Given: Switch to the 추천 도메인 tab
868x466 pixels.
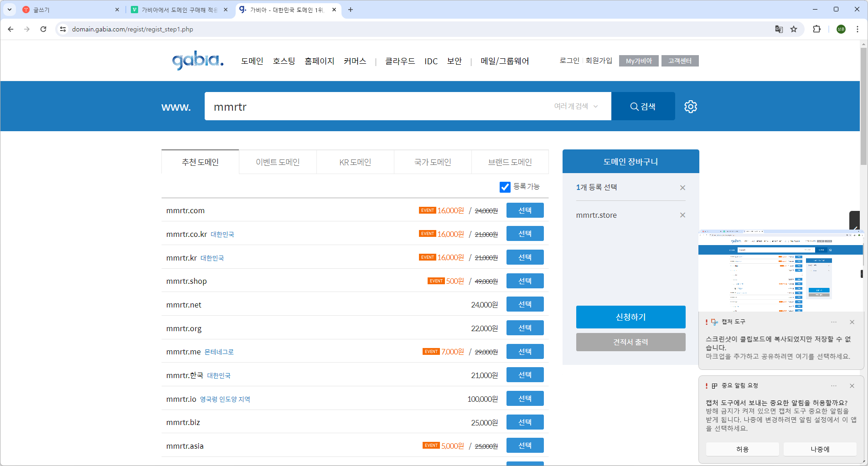Looking at the screenshot, I should (200, 162).
